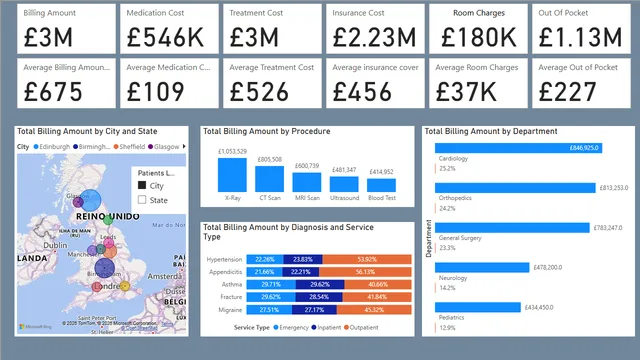Click Fracture Outpatient segment 41.84%
Screen dimensions: 640x360
click(377, 297)
